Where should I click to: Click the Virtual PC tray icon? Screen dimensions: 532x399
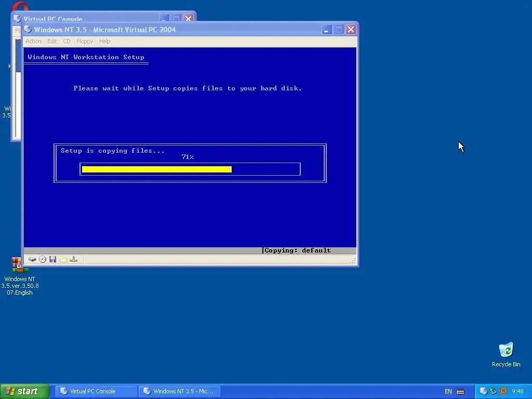[484, 391]
